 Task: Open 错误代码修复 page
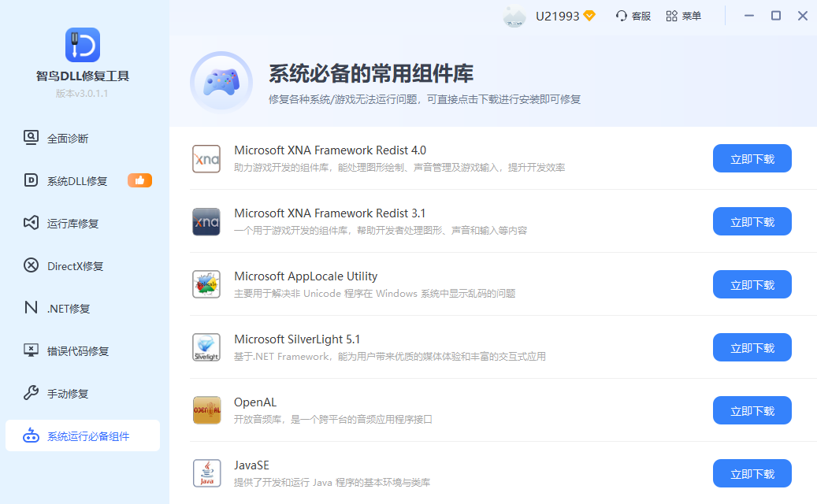click(83, 350)
